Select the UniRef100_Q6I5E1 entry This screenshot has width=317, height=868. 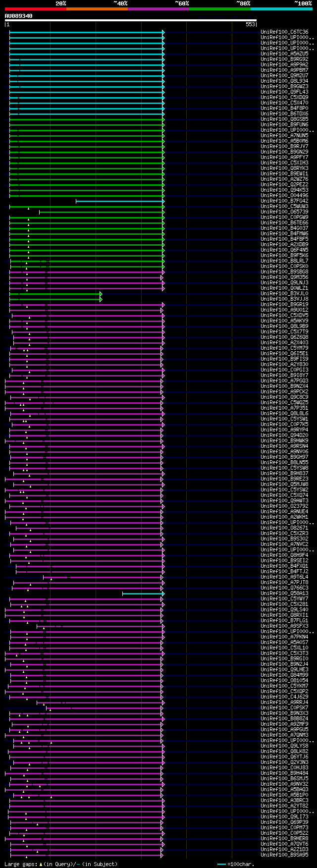(284, 354)
